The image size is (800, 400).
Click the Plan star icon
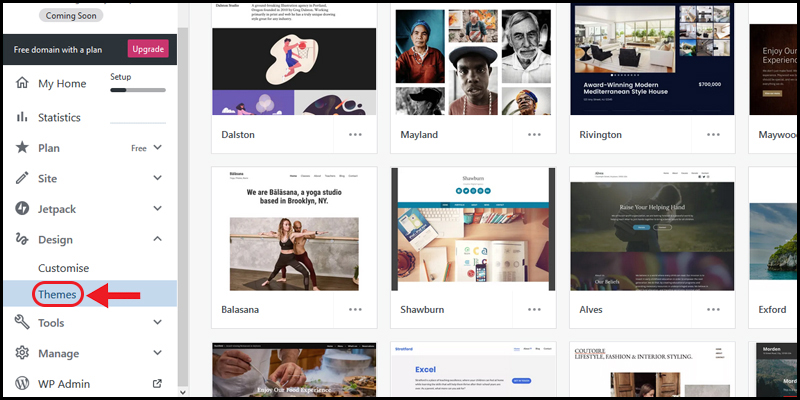point(22,148)
